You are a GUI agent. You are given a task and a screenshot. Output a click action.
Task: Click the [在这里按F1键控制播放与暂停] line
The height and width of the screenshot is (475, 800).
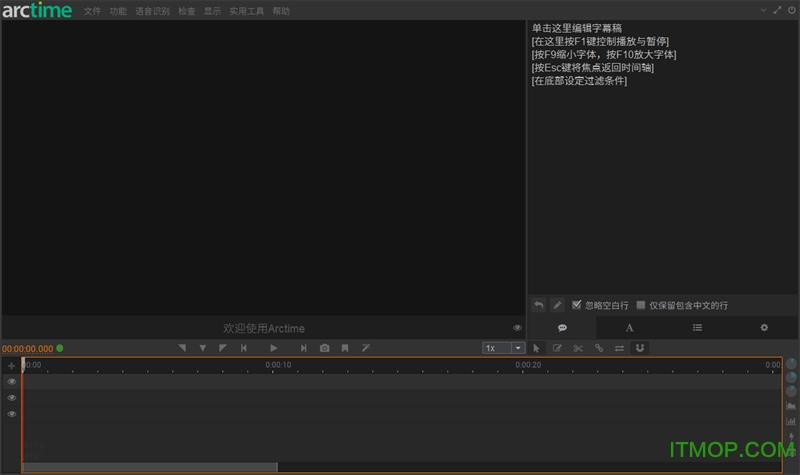tap(600, 41)
